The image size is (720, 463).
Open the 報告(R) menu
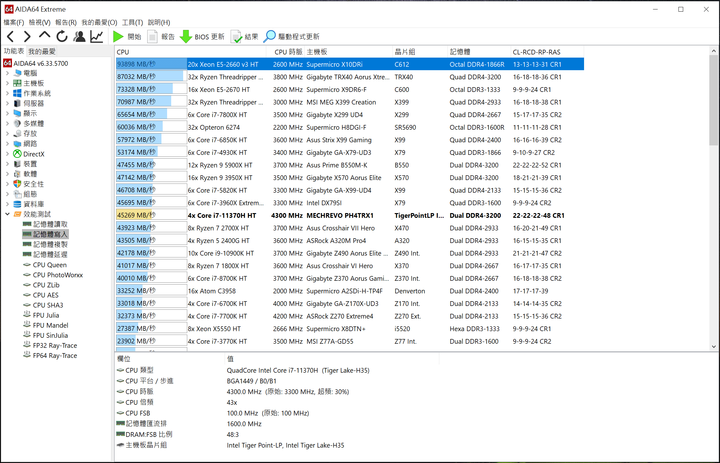(x=66, y=22)
